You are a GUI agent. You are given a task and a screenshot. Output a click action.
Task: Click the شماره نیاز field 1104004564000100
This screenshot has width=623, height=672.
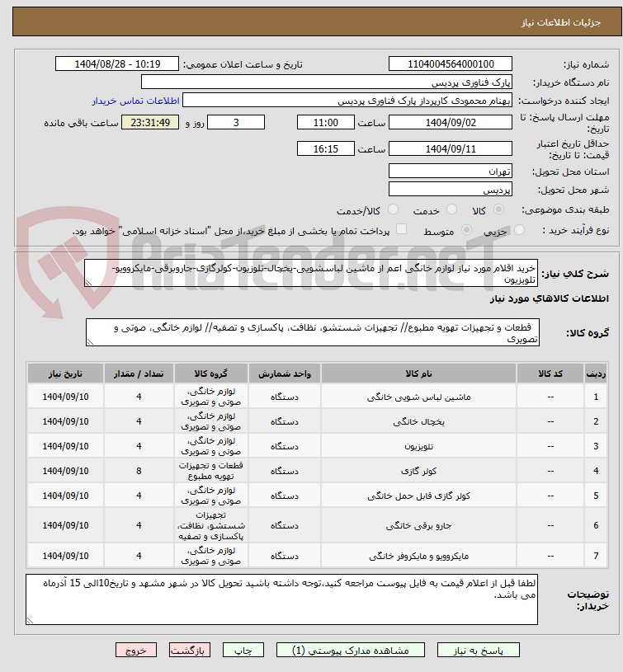pos(451,63)
